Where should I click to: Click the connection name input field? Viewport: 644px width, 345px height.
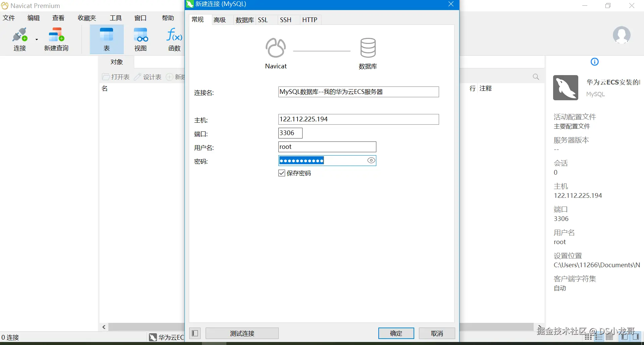point(359,92)
